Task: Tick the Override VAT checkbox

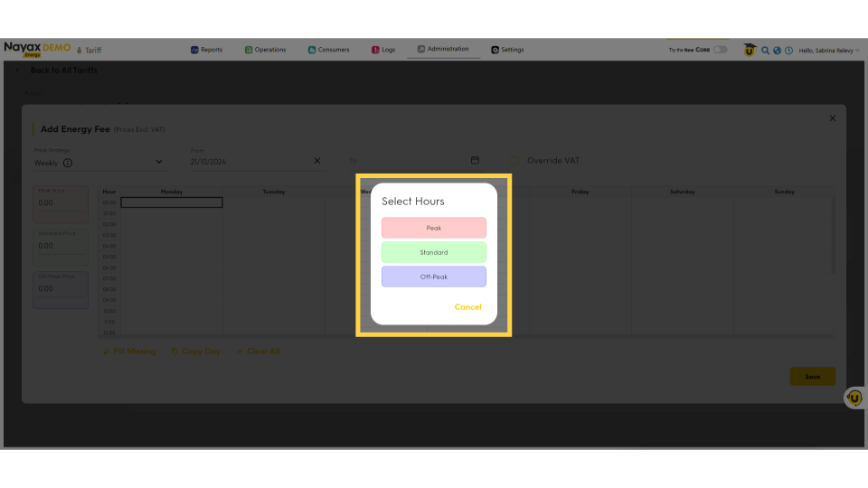Action: 514,161
